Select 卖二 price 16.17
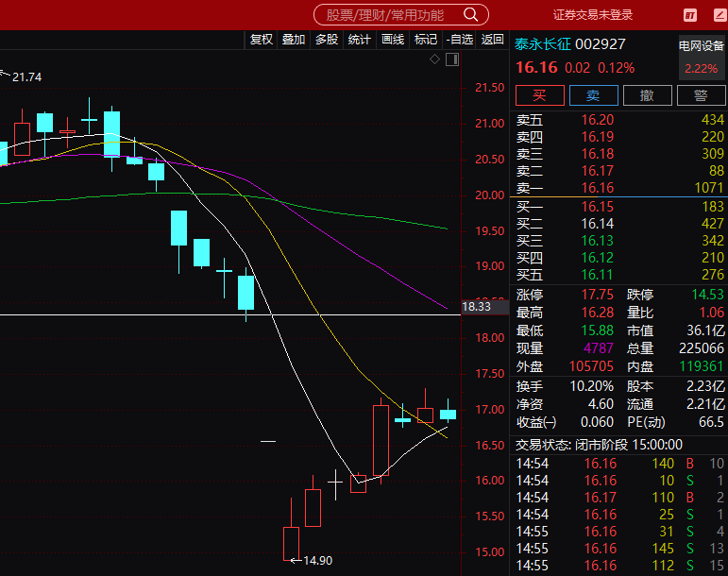 [598, 171]
